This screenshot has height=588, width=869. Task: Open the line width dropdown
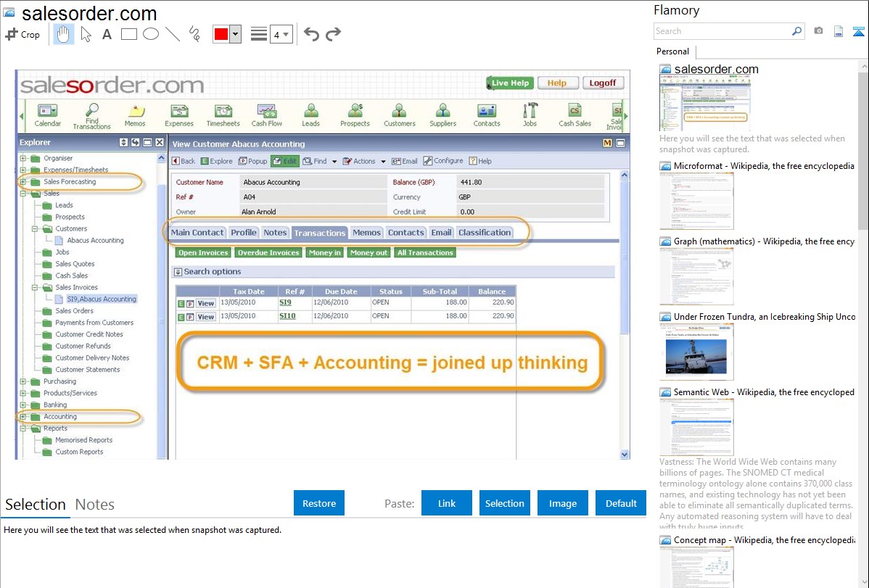click(x=281, y=34)
